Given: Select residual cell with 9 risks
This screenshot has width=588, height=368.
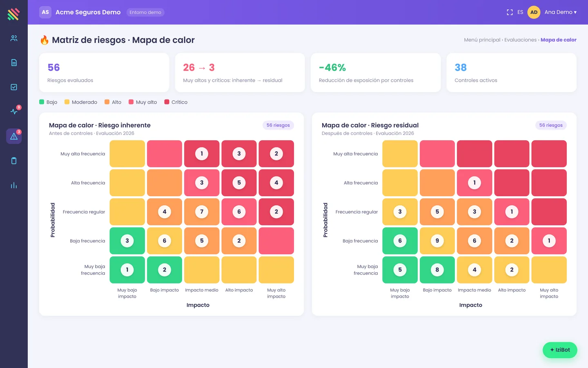Looking at the screenshot, I should [437, 241].
